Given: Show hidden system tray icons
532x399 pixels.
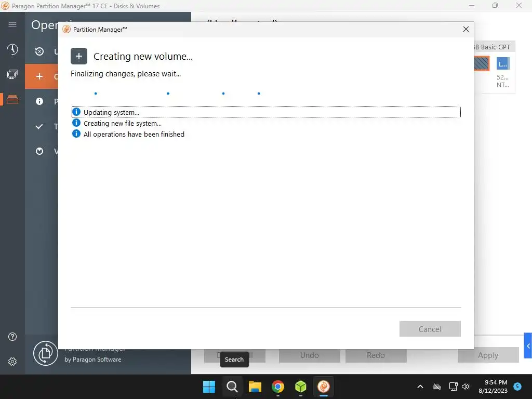Looking at the screenshot, I should tap(420, 387).
